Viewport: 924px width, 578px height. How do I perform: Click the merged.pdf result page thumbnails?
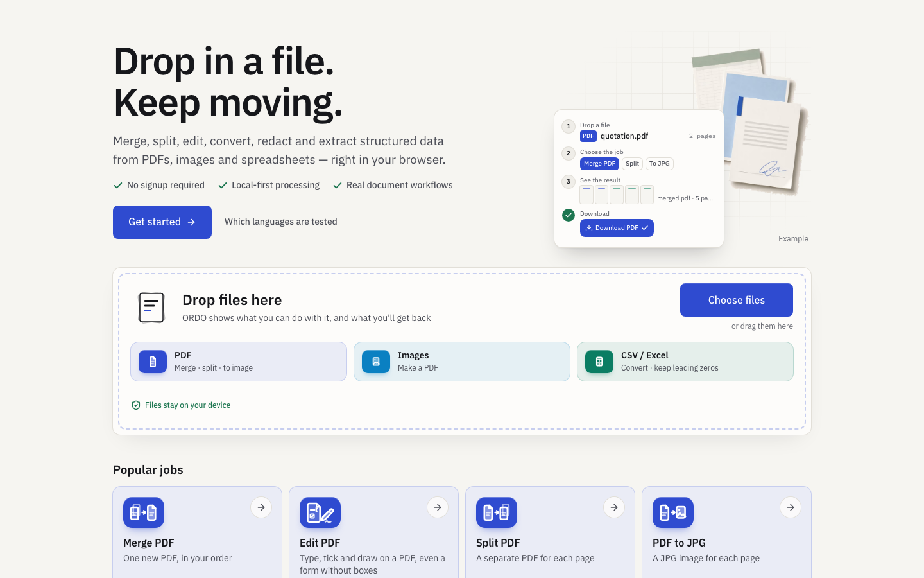[x=617, y=195]
